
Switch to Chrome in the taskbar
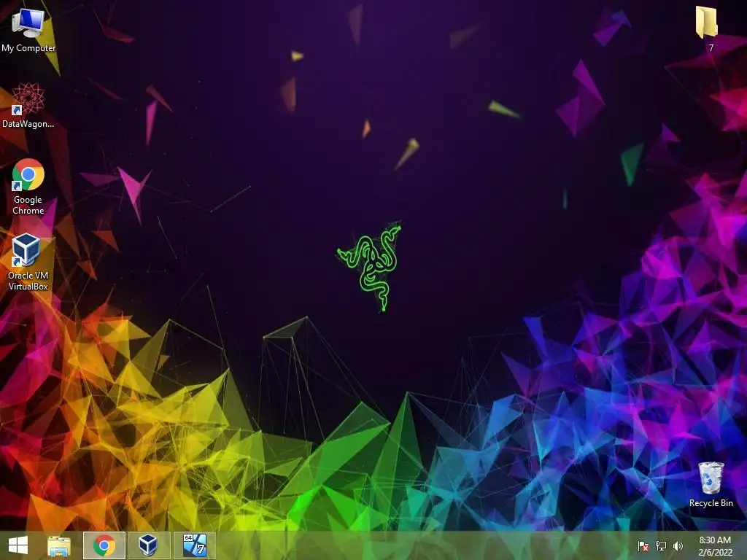click(x=104, y=545)
